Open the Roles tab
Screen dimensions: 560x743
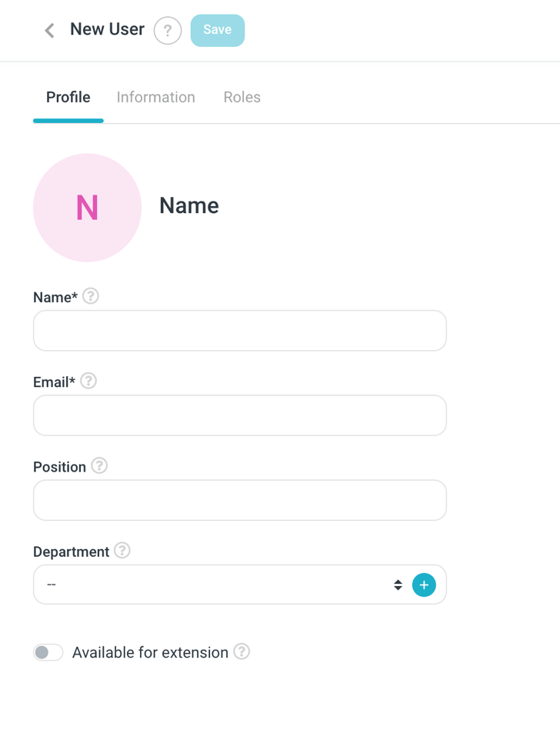point(242,98)
